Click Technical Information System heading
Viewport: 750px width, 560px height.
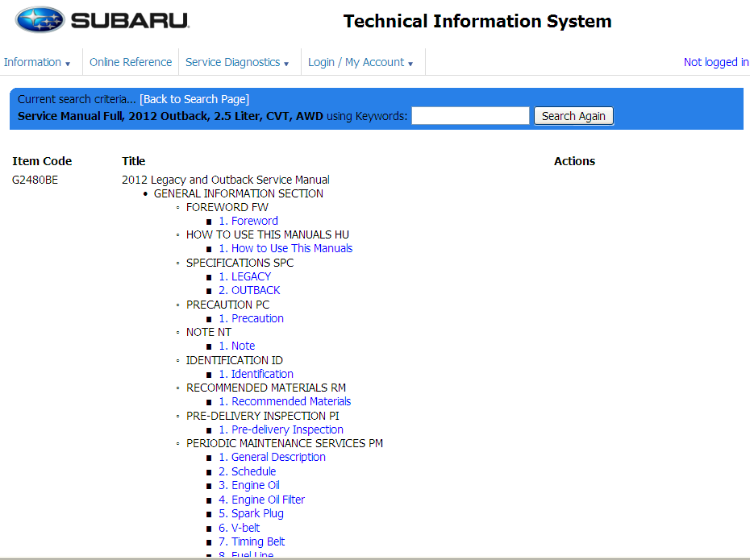coord(477,21)
